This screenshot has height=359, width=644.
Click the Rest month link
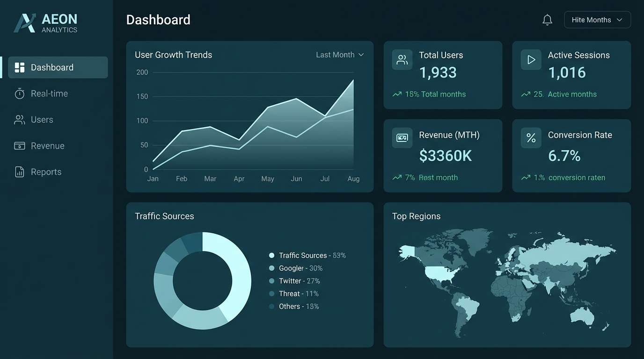(x=438, y=178)
